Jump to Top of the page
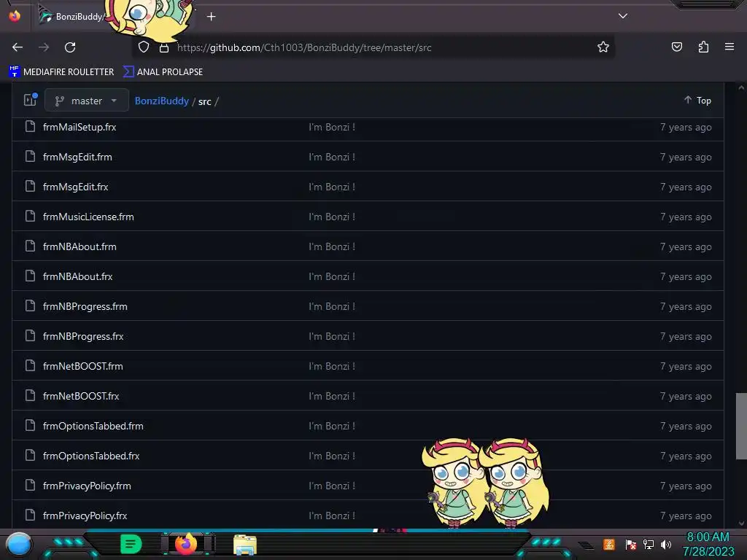This screenshot has width=747, height=560. pyautogui.click(x=698, y=101)
